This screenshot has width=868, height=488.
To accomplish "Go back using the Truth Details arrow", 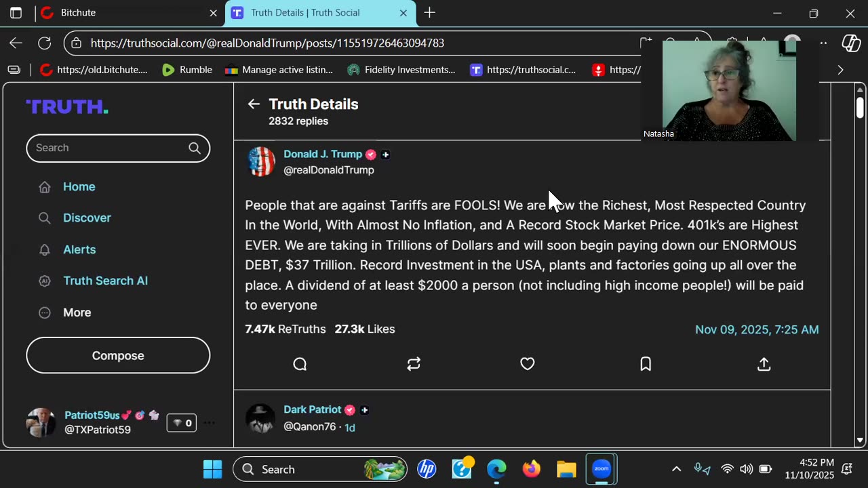I will pyautogui.click(x=254, y=104).
